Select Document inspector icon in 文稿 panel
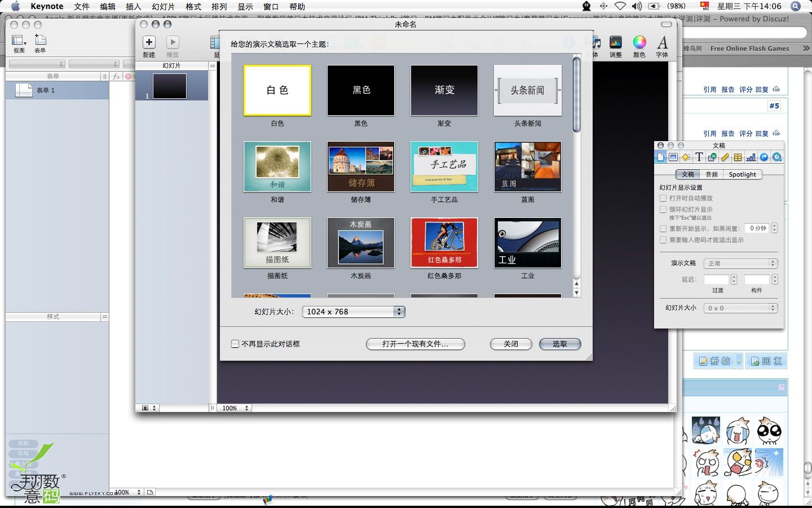 [661, 157]
